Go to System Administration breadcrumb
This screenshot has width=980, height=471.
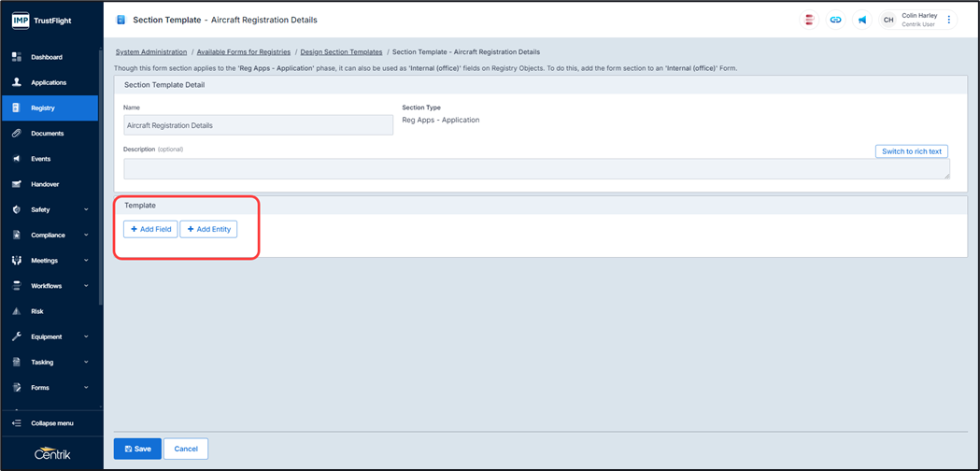[x=151, y=52]
